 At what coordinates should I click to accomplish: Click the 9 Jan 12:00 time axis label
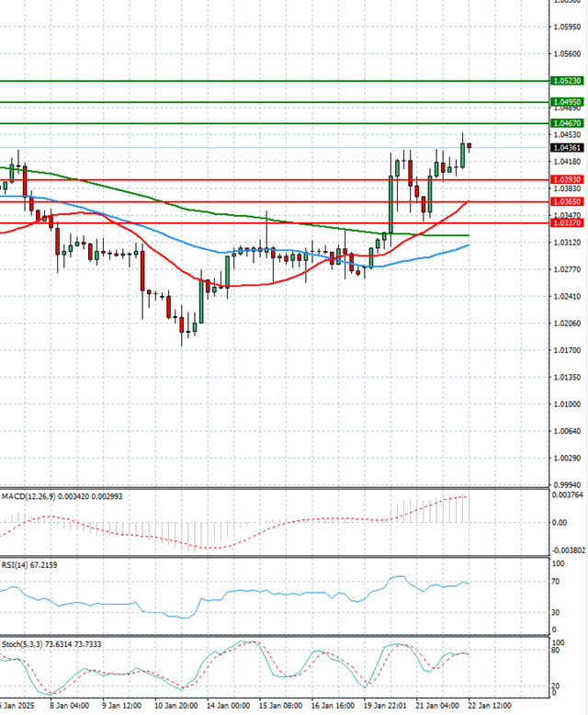pos(121,706)
